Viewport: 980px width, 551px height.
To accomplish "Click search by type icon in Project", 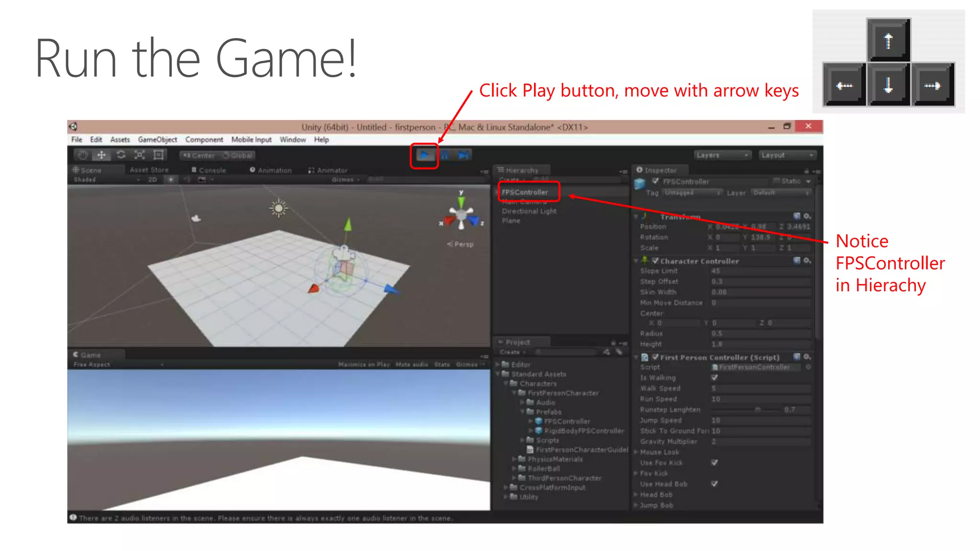I will [x=607, y=352].
